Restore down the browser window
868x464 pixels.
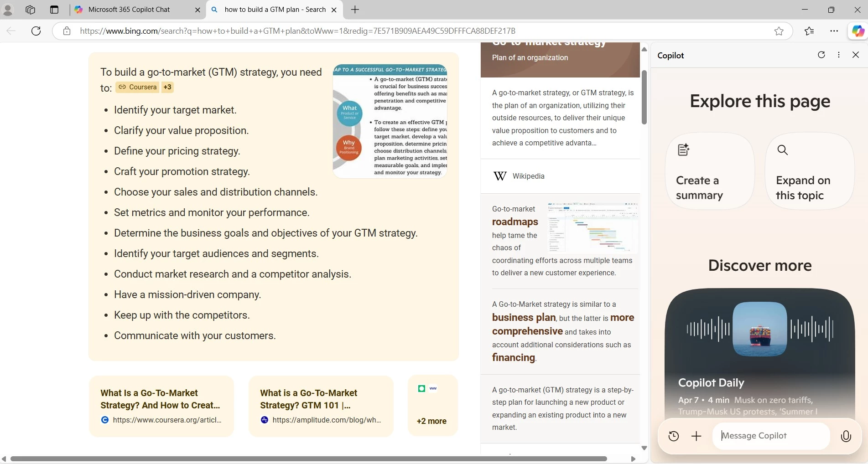831,10
